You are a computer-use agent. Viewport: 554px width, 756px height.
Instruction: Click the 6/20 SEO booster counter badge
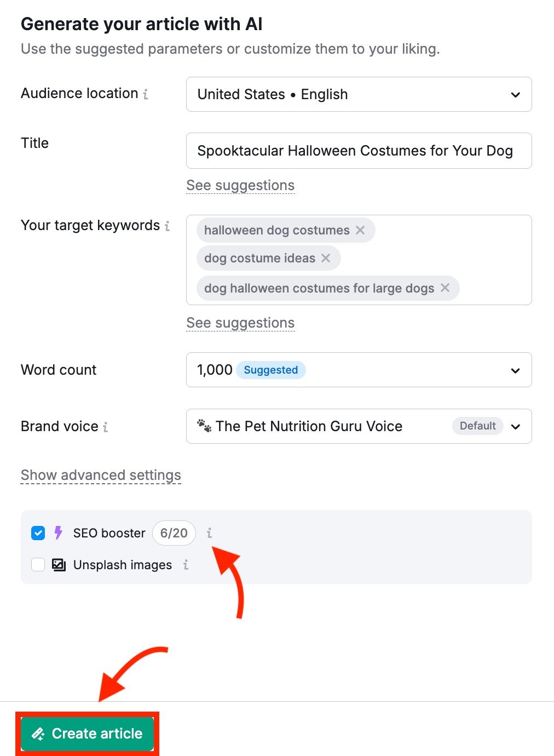174,532
